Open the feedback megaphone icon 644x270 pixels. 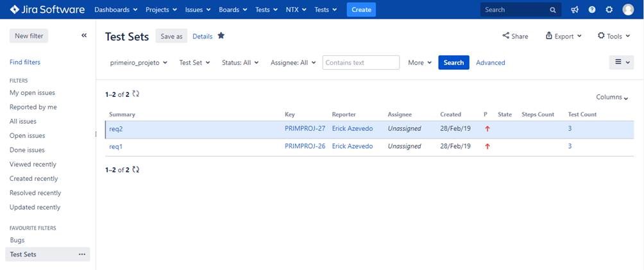[575, 10]
